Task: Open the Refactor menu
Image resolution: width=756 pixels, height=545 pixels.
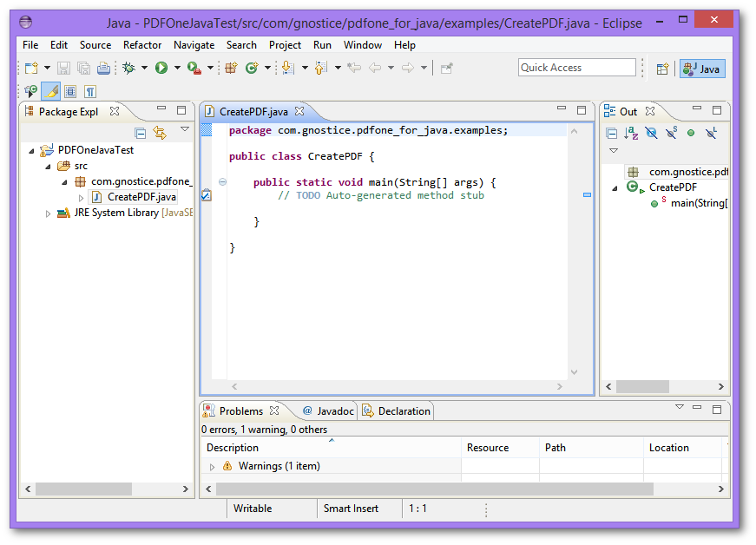Action: pyautogui.click(x=142, y=45)
